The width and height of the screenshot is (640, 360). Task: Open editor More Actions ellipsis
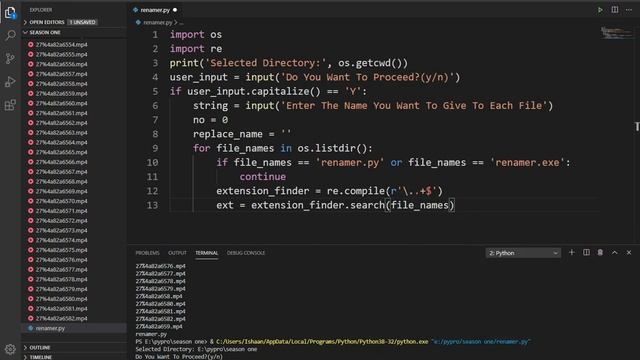(629, 10)
